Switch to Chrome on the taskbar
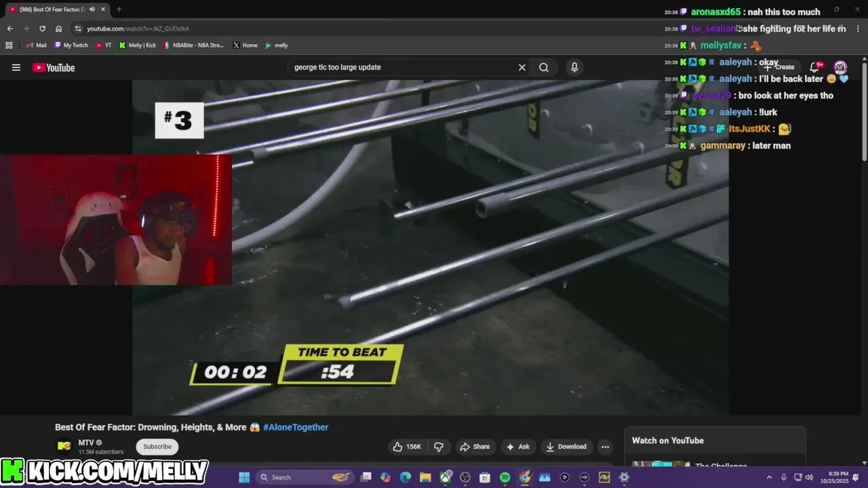868x488 pixels. coord(525,477)
